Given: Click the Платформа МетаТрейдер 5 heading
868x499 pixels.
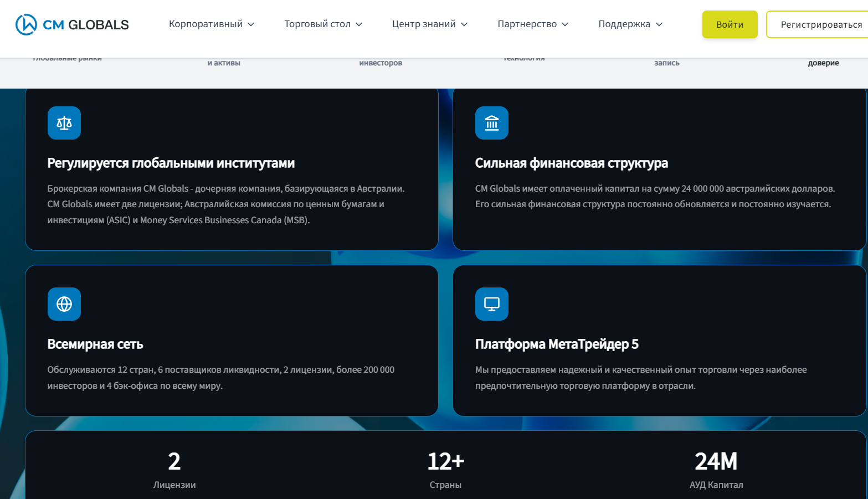Looking at the screenshot, I should (x=556, y=344).
